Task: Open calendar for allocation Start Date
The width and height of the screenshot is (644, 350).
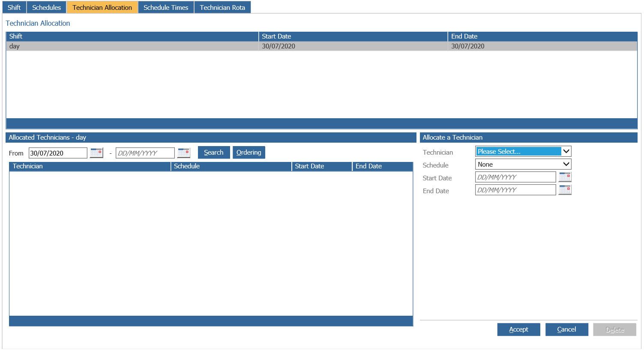Action: 565,177
